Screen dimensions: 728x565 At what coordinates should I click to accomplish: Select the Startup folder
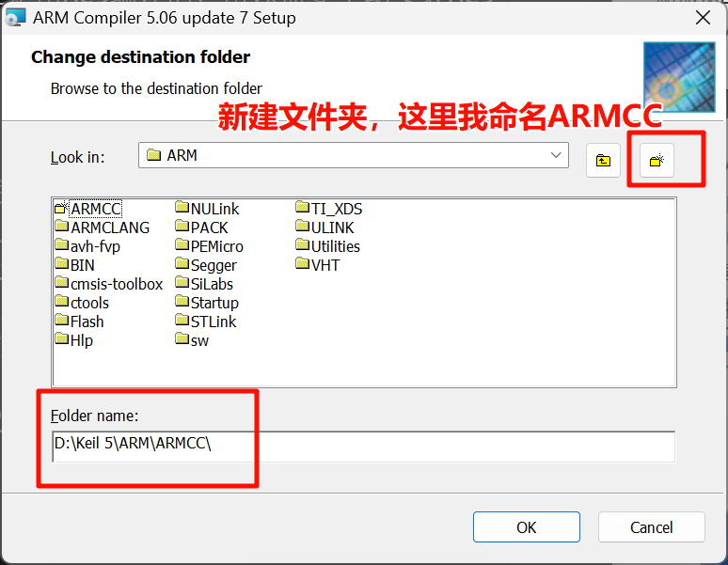pos(207,303)
